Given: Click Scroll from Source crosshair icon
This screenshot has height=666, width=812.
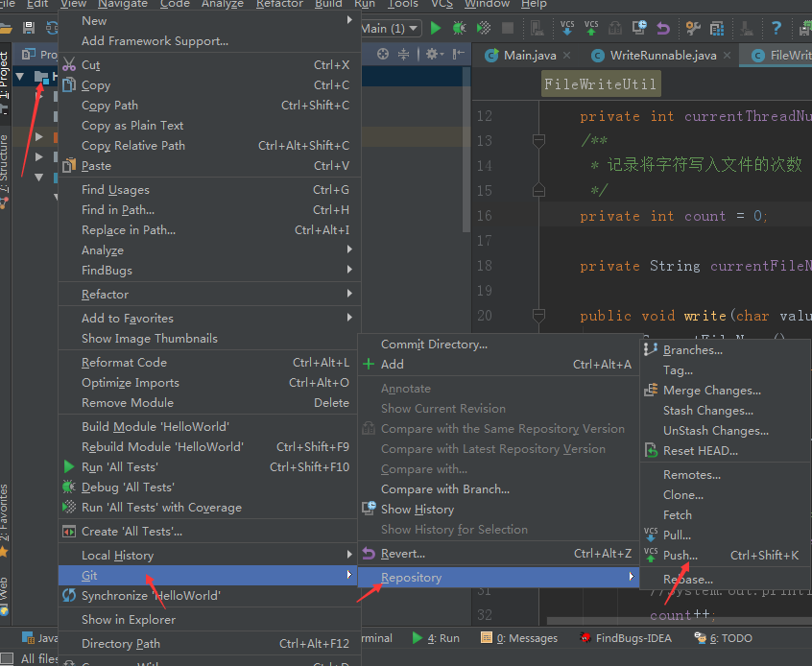Looking at the screenshot, I should (383, 54).
